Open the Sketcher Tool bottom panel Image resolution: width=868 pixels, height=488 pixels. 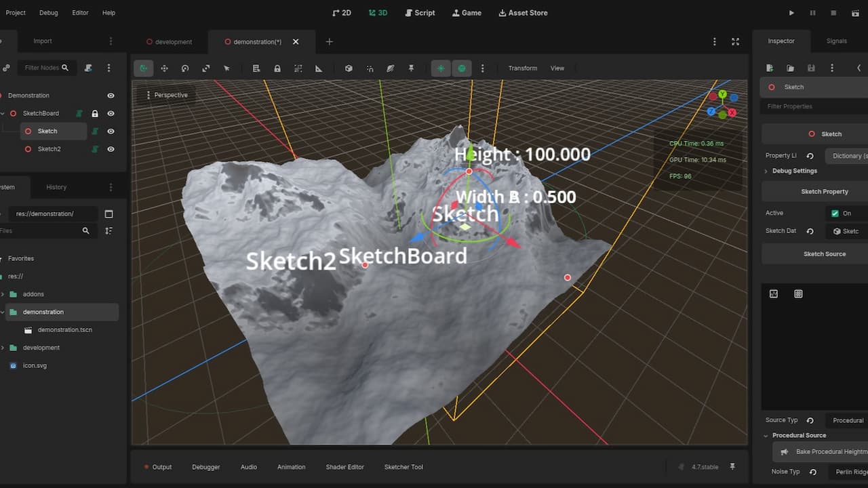[403, 467]
